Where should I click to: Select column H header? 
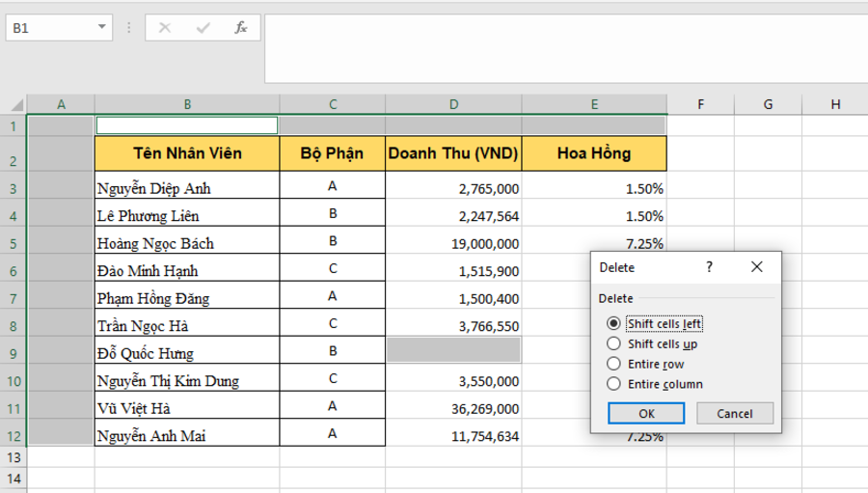(835, 104)
